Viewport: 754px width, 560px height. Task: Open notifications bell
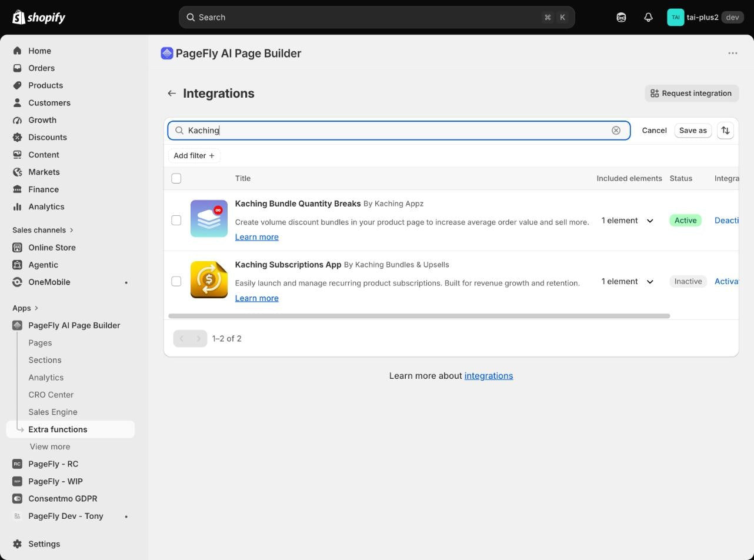point(648,17)
